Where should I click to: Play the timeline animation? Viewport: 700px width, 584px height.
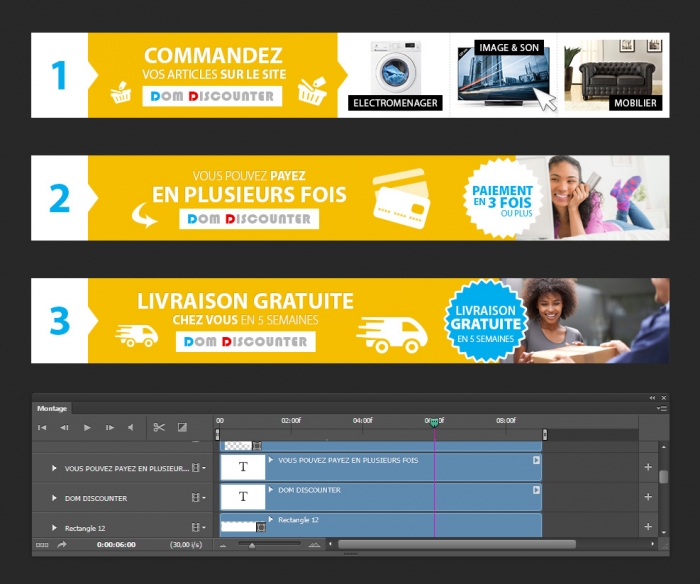87,427
